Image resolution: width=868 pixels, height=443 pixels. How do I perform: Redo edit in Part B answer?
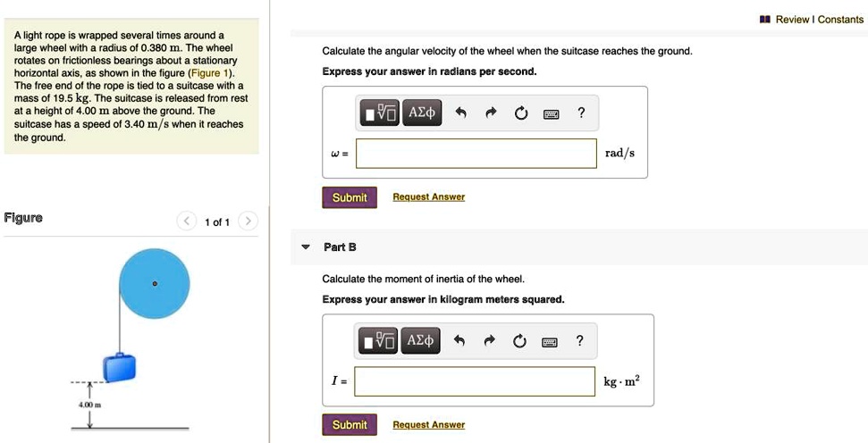click(x=491, y=341)
